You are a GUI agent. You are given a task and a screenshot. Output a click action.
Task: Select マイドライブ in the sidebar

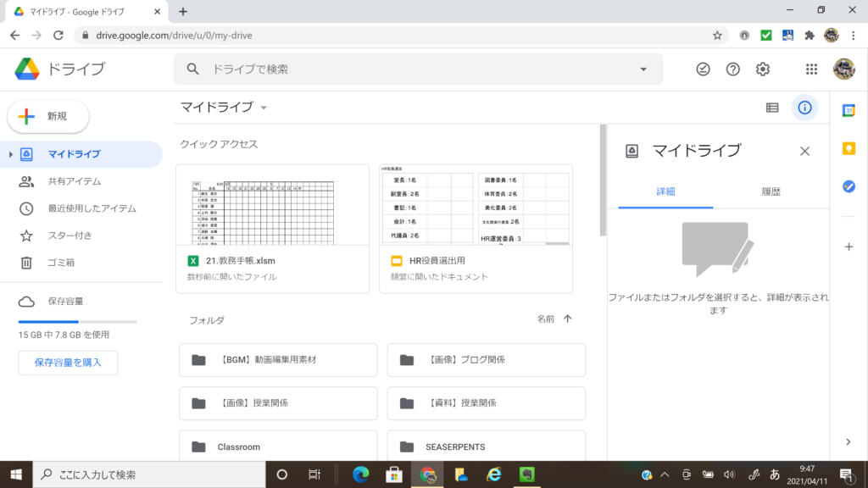[81, 154]
